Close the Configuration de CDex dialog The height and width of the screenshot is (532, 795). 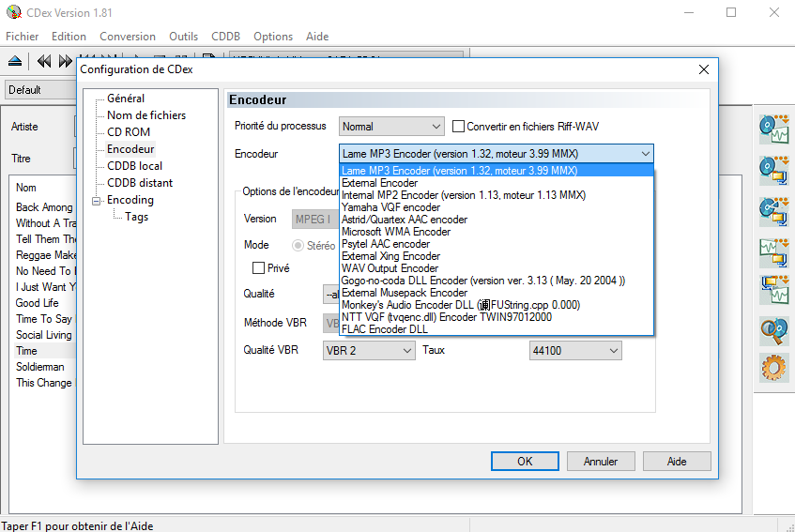tap(704, 69)
